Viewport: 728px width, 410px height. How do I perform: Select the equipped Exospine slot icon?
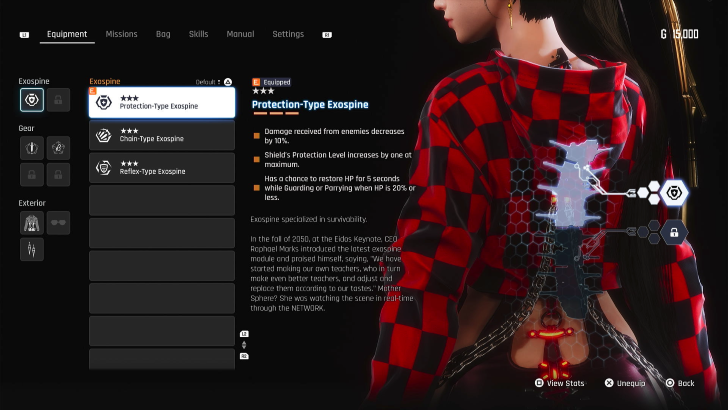32,99
